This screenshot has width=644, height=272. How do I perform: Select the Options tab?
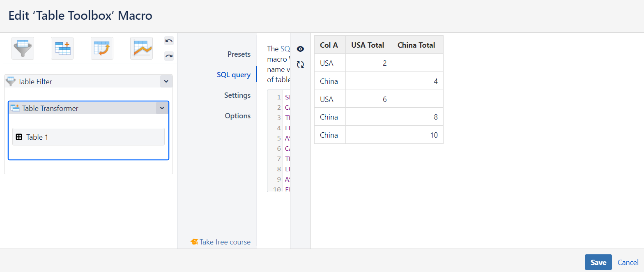(x=237, y=116)
